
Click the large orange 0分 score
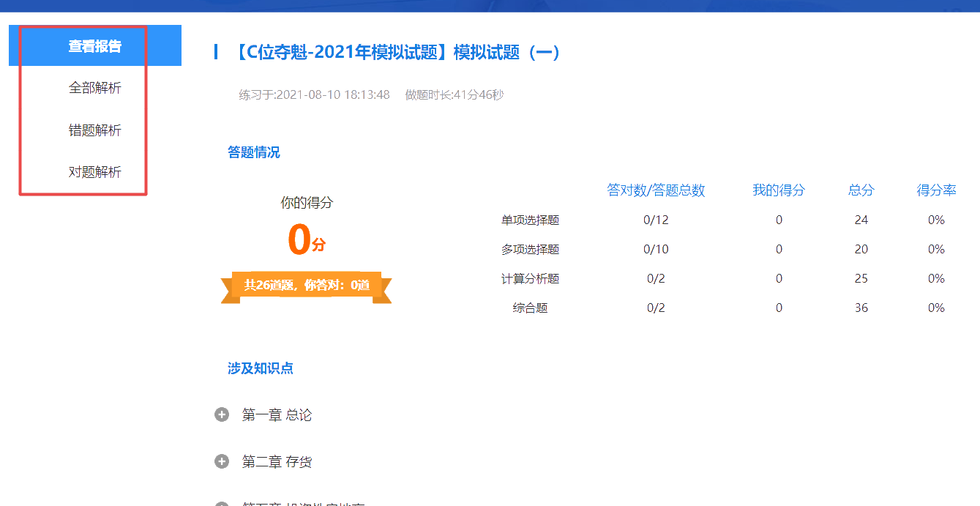(305, 239)
